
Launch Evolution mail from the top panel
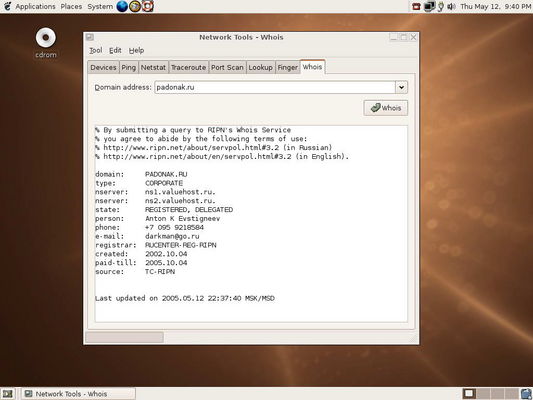pos(135,6)
